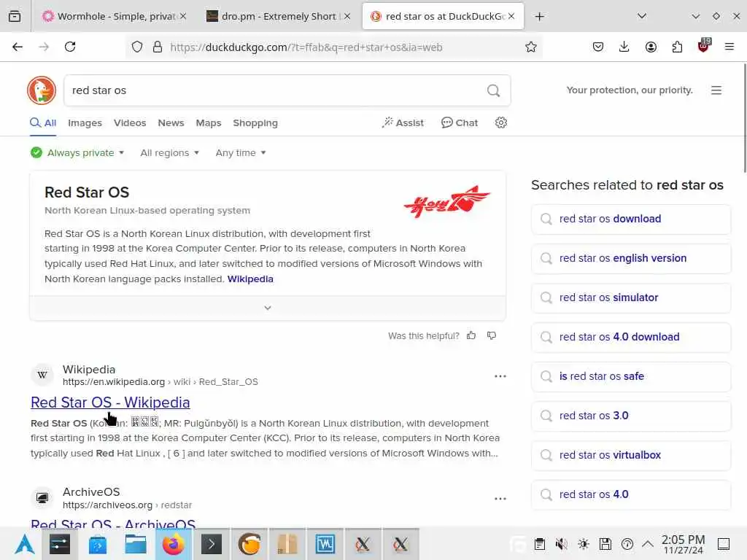747x560 pixels.
Task: Give thumbs up for instant answer
Action: pyautogui.click(x=471, y=335)
